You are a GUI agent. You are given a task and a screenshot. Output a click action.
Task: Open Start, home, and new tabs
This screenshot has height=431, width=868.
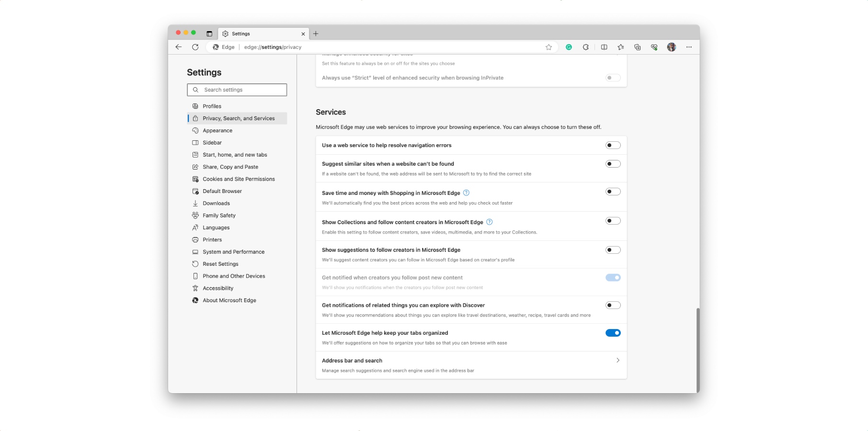point(237,155)
